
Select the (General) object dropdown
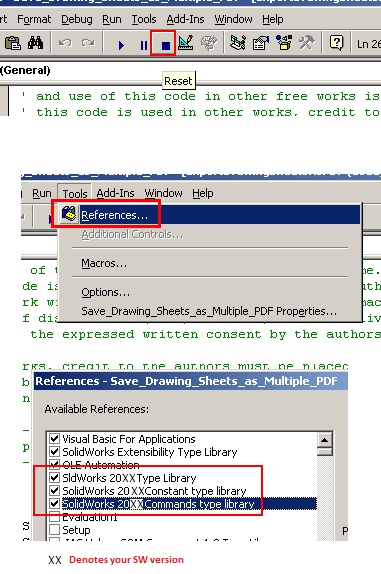point(190,70)
